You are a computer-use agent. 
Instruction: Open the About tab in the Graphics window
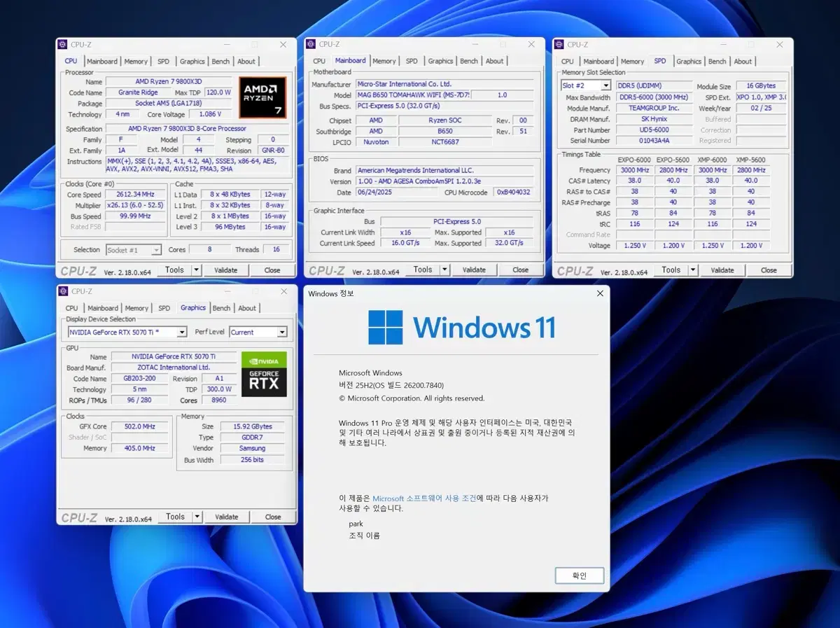[247, 308]
